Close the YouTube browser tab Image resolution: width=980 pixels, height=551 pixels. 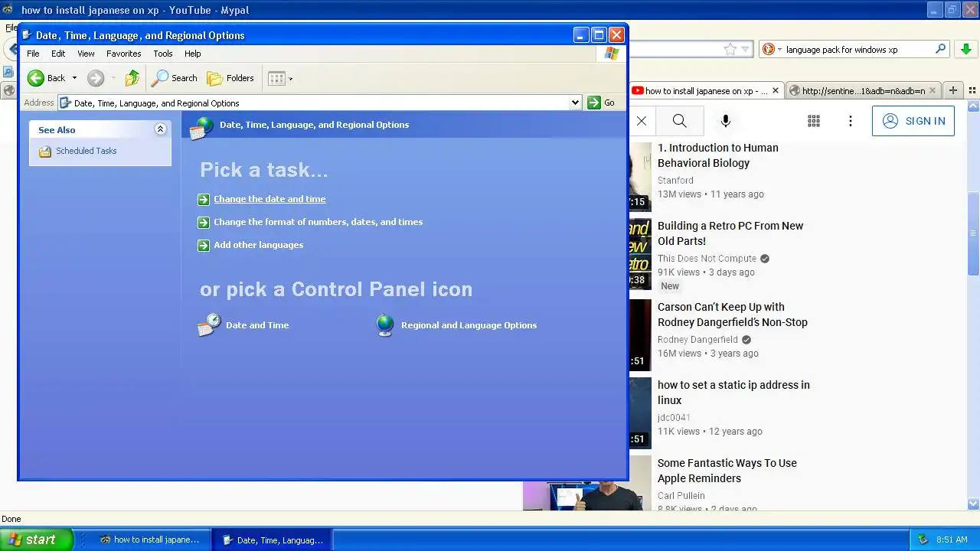775,90
